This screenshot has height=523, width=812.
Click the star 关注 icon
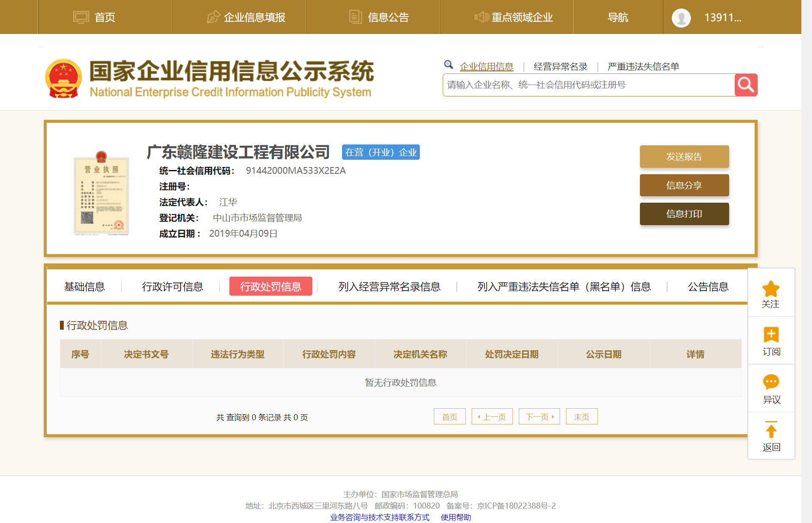[771, 289]
